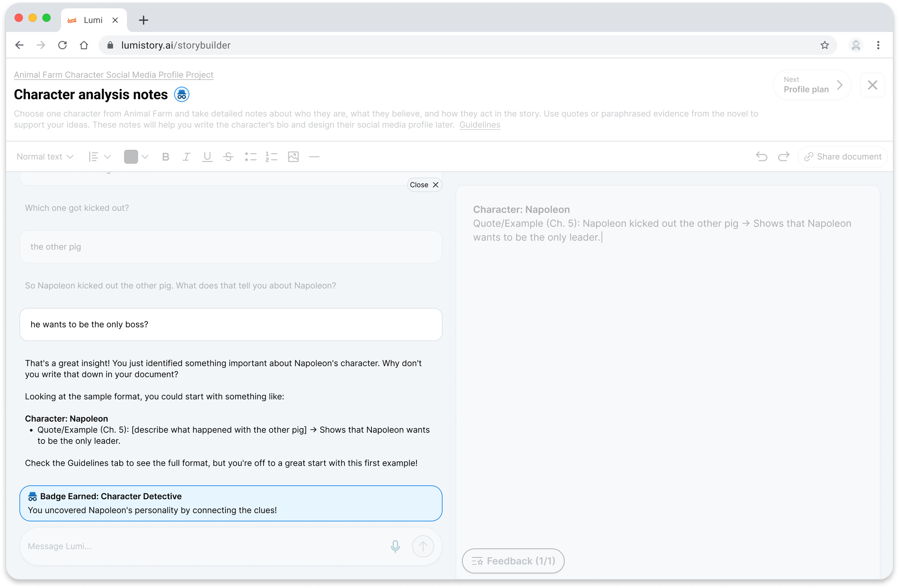Toggle underline formatting

coord(207,157)
